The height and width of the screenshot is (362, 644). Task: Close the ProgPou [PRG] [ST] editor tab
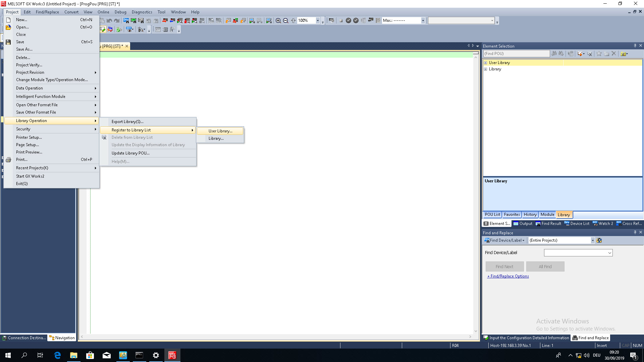[x=127, y=46]
